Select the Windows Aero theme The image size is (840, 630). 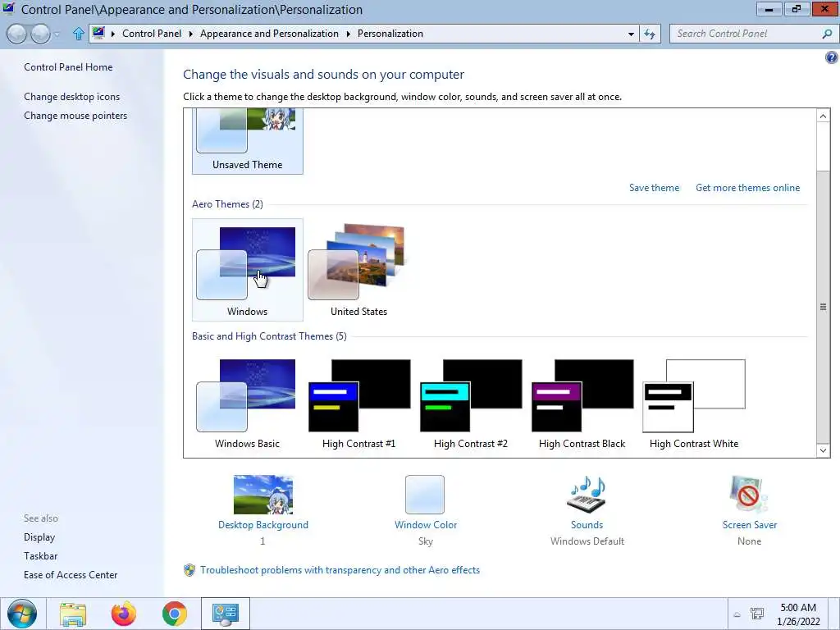coord(247,269)
